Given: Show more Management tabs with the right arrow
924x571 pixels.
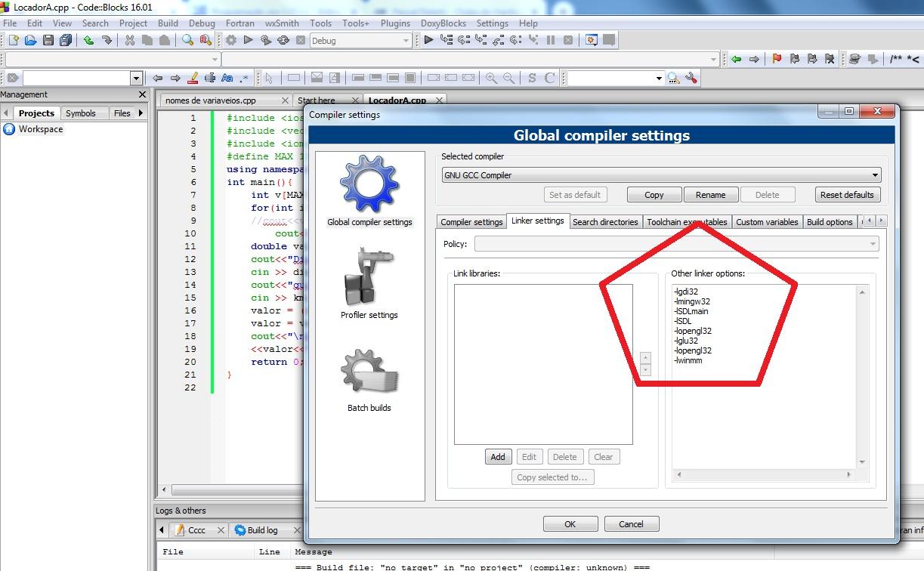Looking at the screenshot, I should (141, 113).
